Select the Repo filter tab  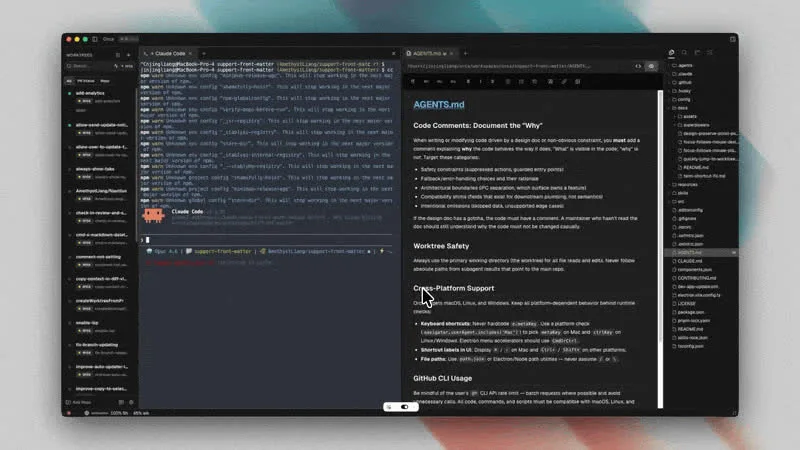click(105, 81)
